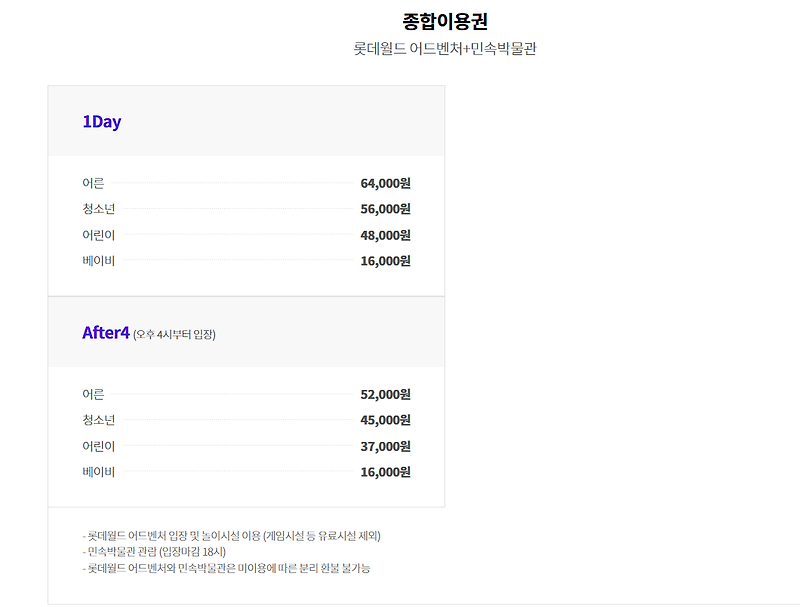Select the After4 어른 label
Screen dimensions: 800x607
tap(93, 394)
